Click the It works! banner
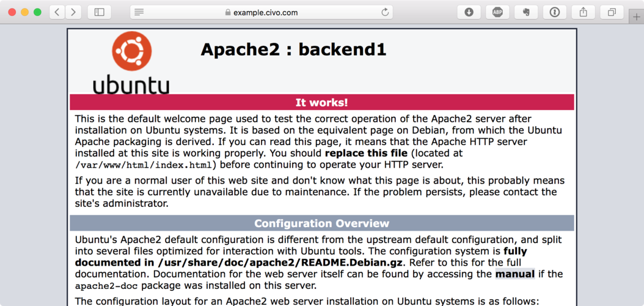The height and width of the screenshot is (306, 644). tap(322, 102)
